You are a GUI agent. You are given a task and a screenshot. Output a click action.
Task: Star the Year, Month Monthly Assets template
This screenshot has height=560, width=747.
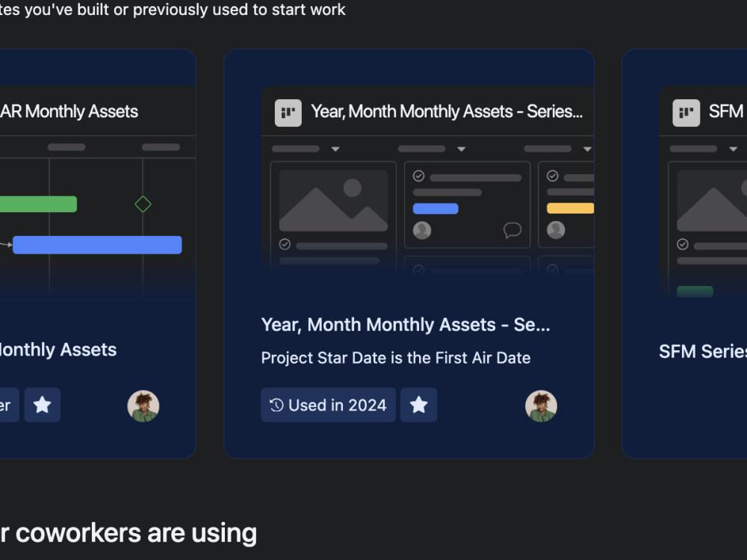pyautogui.click(x=418, y=405)
